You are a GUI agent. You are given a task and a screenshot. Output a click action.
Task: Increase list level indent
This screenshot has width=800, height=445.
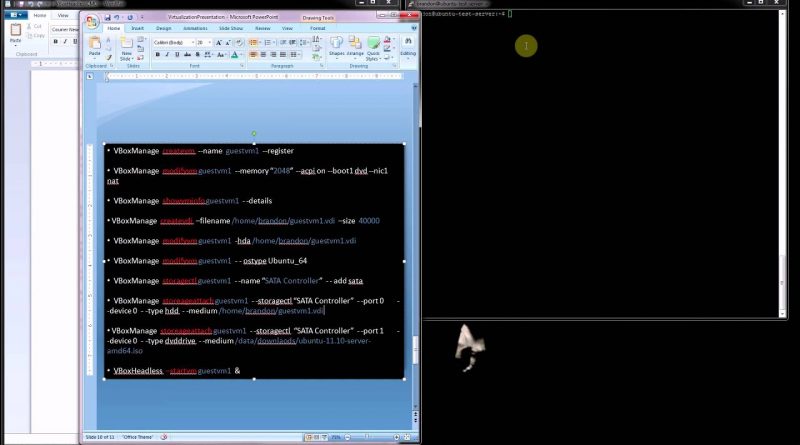click(292, 42)
